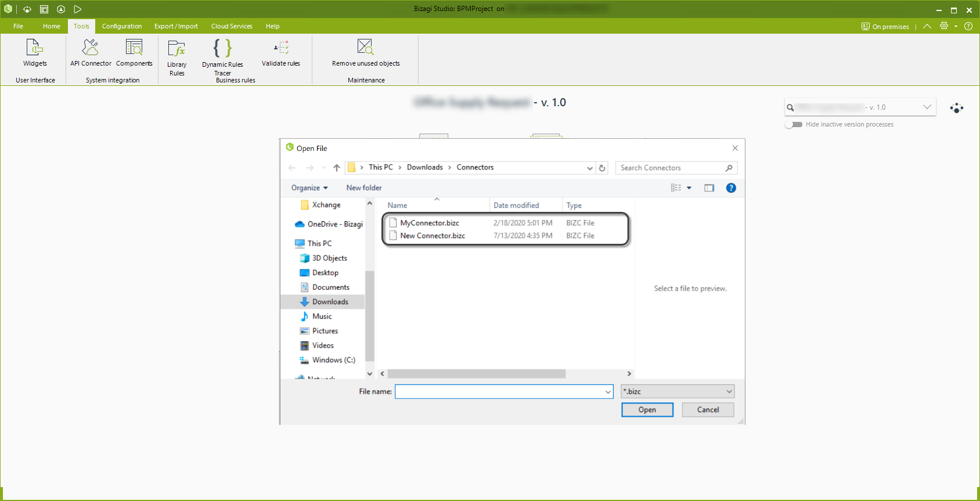980x501 pixels.
Task: Click the Cancel button
Action: (708, 410)
